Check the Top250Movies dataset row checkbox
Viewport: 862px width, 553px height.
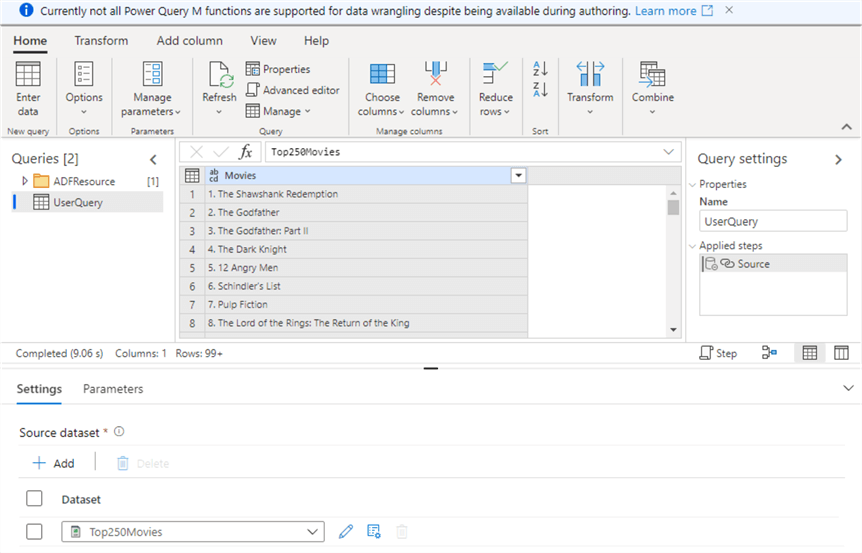tap(34, 532)
